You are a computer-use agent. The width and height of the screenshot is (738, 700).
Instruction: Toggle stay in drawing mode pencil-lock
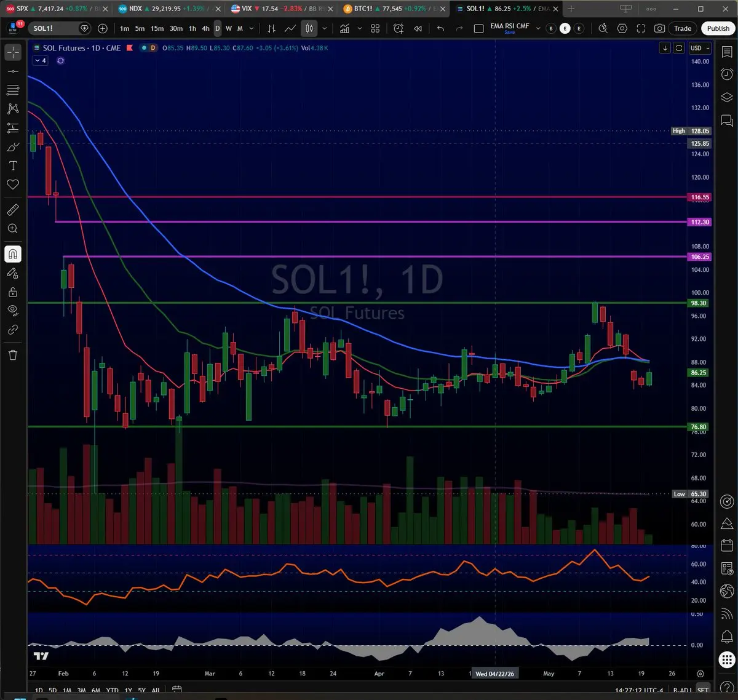coord(12,273)
